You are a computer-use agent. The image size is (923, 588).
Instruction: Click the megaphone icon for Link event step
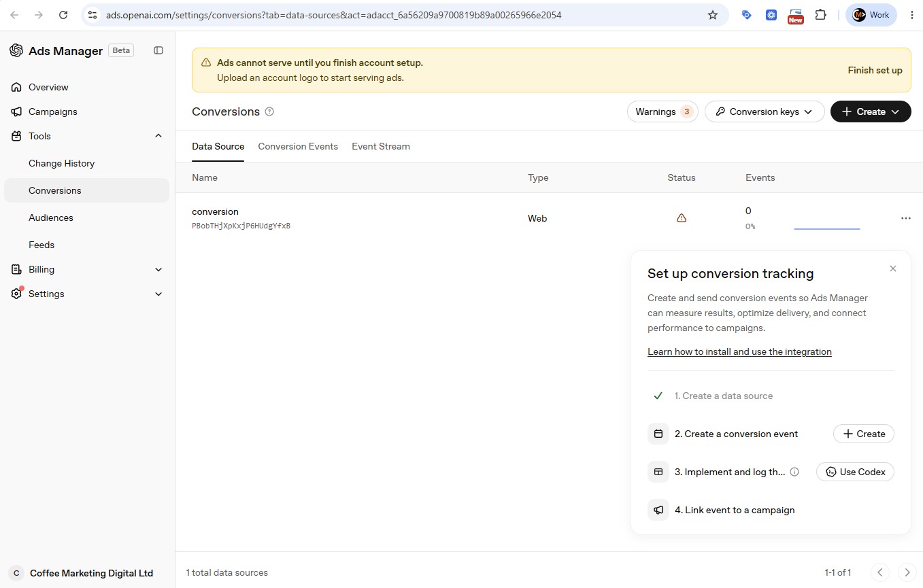tap(658, 510)
